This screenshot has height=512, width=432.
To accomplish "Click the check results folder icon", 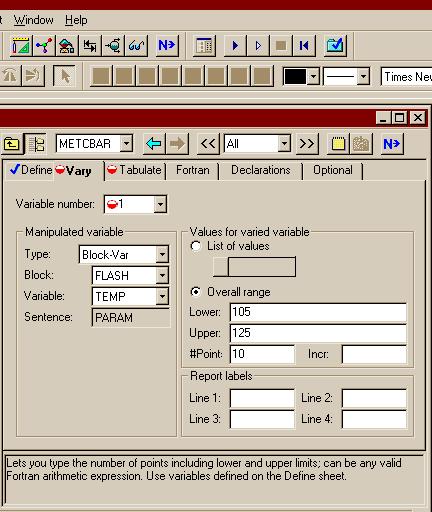I will click(x=335, y=45).
